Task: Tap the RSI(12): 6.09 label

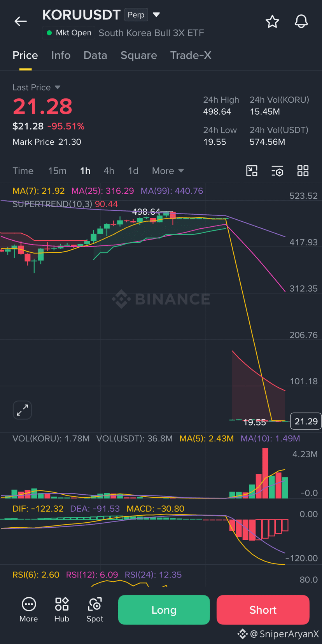Action: click(92, 575)
